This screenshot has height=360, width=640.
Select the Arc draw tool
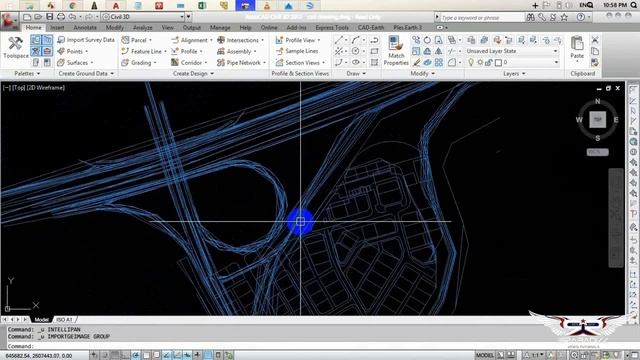coord(356,40)
